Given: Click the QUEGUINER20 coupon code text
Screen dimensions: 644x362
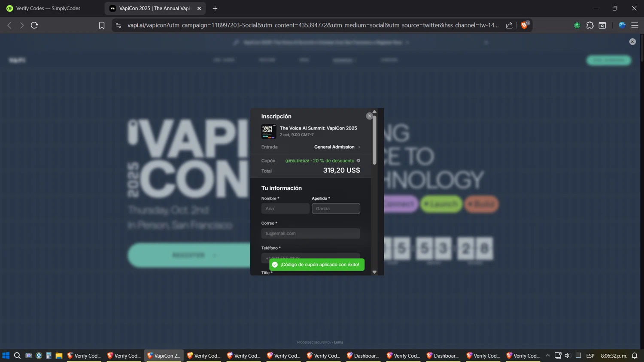Looking at the screenshot, I should coord(297,161).
